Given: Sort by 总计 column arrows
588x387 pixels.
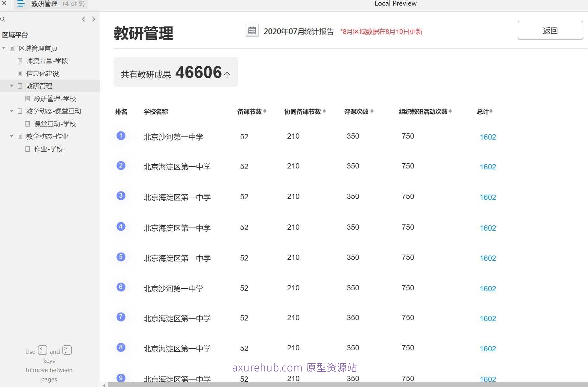Looking at the screenshot, I should [491, 111].
